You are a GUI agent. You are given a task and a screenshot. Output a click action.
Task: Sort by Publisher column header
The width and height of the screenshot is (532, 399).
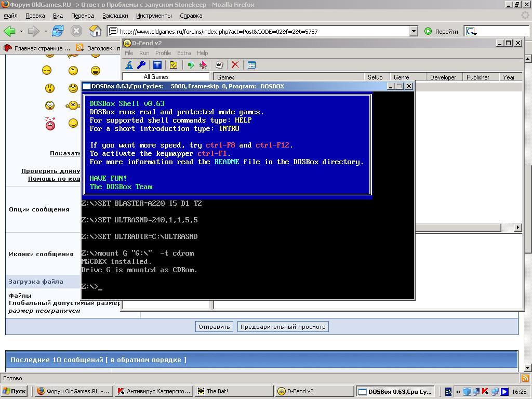pyautogui.click(x=481, y=77)
